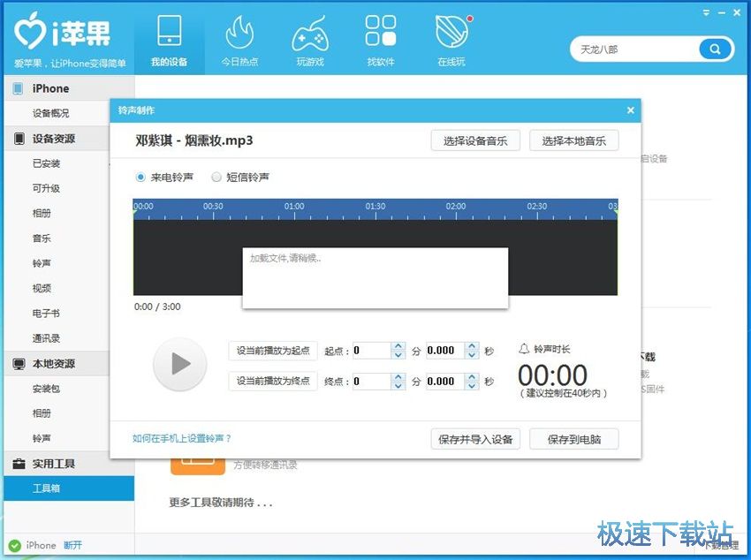Open 已安装 in sidebar
This screenshot has width=751, height=560.
coord(46,163)
